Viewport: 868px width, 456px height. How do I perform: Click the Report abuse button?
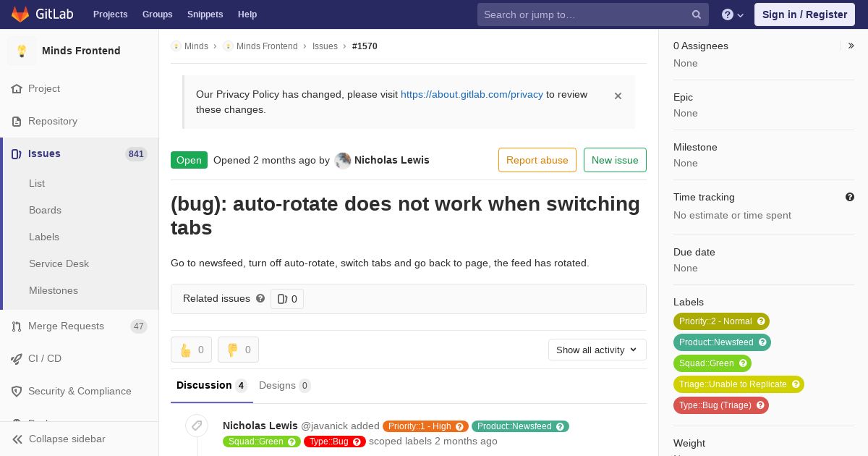[537, 160]
